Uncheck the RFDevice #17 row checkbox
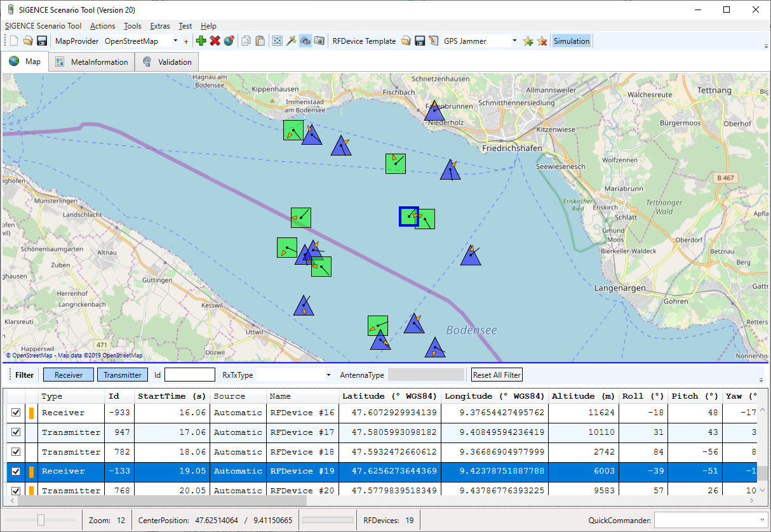 tap(16, 433)
